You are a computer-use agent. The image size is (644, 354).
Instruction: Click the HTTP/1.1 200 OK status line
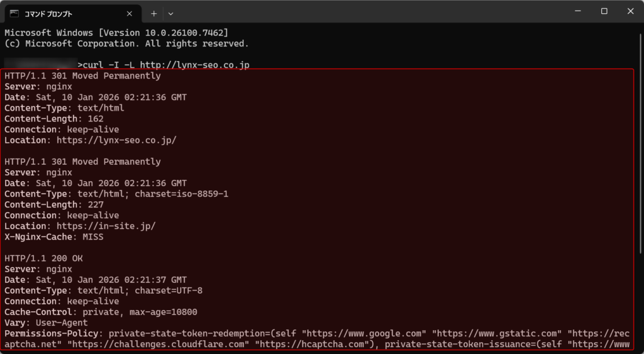point(44,258)
